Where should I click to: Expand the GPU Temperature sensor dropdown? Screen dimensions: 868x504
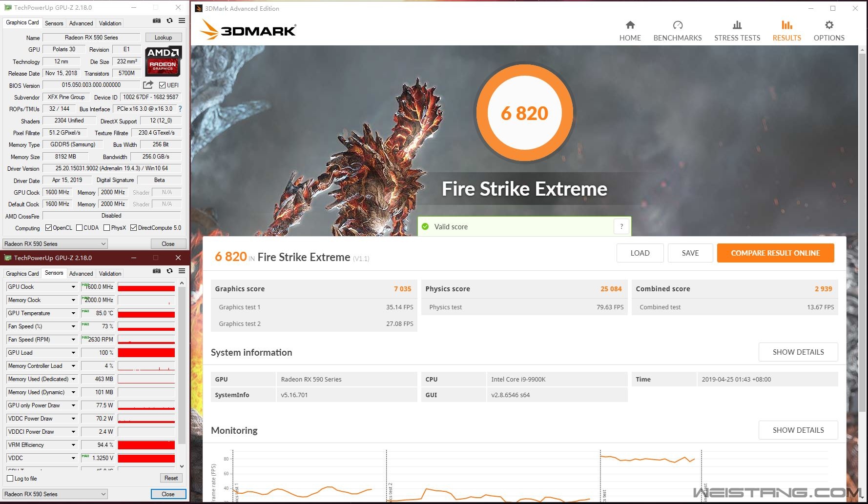tap(74, 313)
